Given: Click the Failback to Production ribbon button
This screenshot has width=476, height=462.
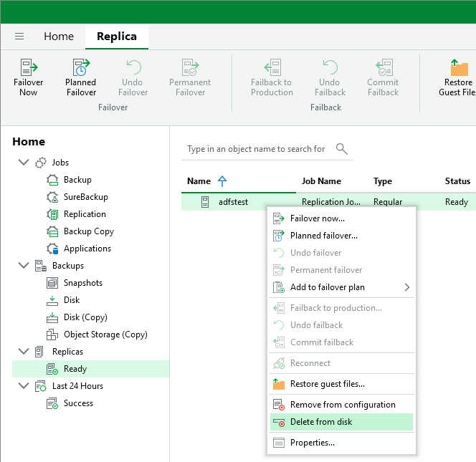Looking at the screenshot, I should pyautogui.click(x=272, y=77).
